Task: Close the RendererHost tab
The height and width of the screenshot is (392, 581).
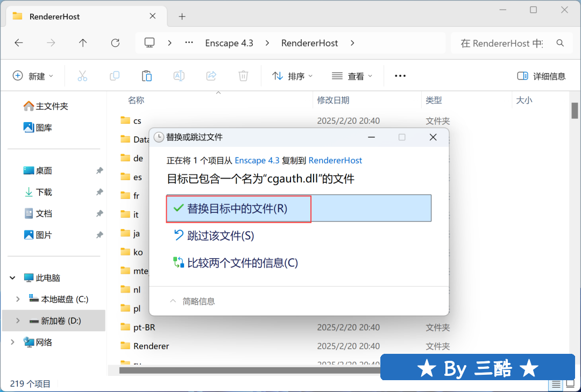Action: pyautogui.click(x=153, y=16)
